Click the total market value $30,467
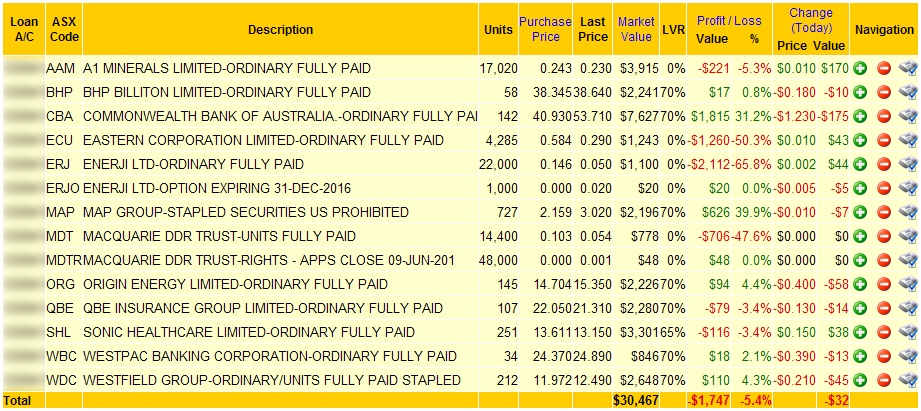This screenshot has width=921, height=411. click(635, 400)
